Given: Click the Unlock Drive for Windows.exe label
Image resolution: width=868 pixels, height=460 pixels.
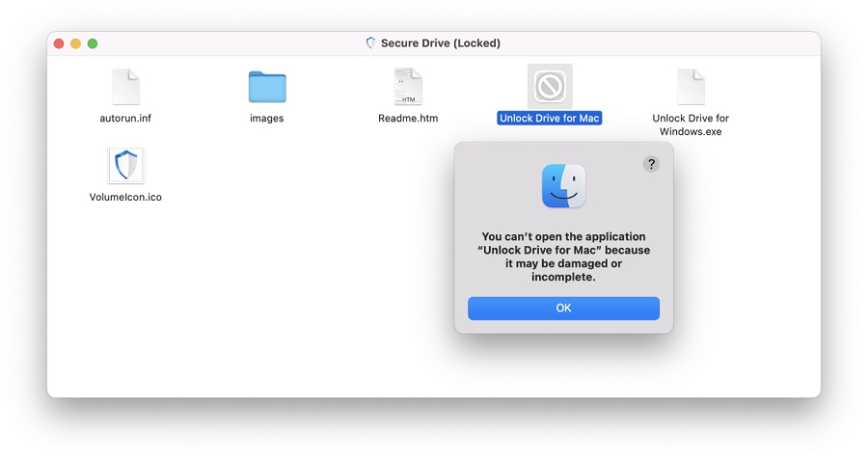Looking at the screenshot, I should [x=691, y=125].
